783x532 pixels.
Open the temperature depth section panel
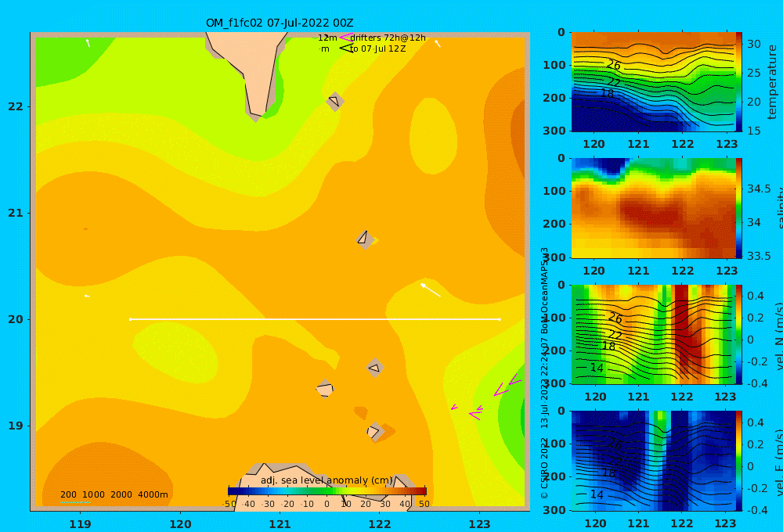coord(653,82)
